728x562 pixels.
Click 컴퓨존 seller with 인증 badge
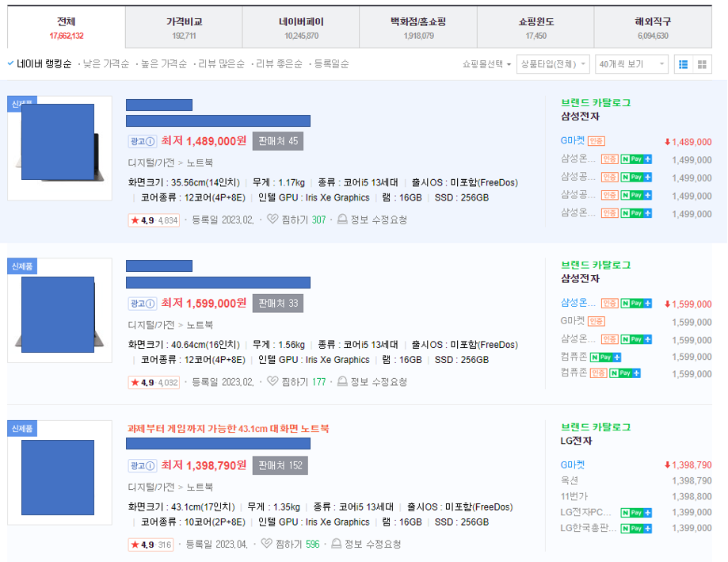coord(574,373)
